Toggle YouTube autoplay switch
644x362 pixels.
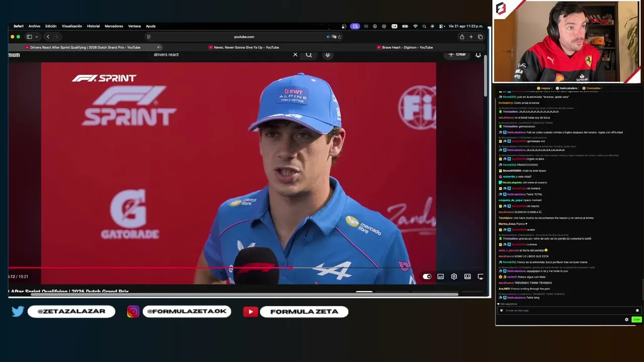point(427,277)
